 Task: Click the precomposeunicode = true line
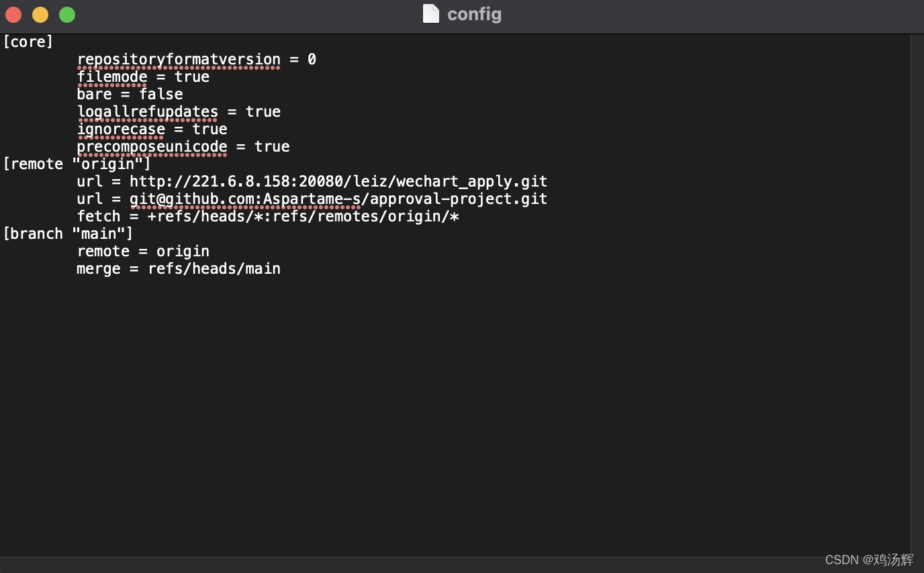click(183, 146)
